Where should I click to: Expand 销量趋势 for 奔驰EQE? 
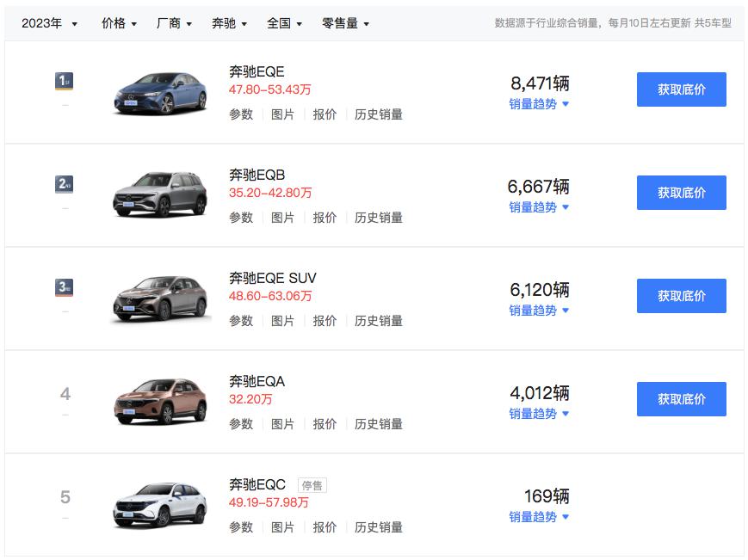[539, 104]
